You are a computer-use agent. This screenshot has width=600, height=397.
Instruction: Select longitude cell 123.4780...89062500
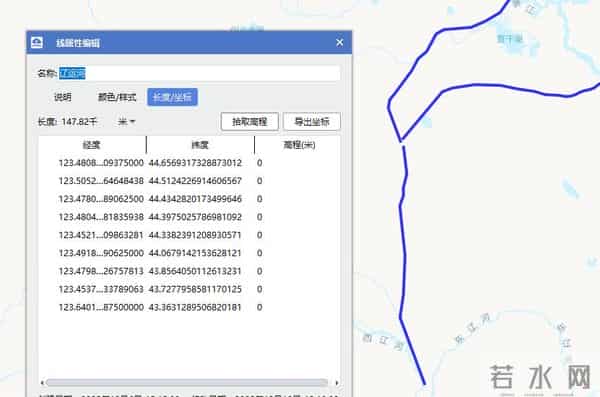pyautogui.click(x=101, y=199)
